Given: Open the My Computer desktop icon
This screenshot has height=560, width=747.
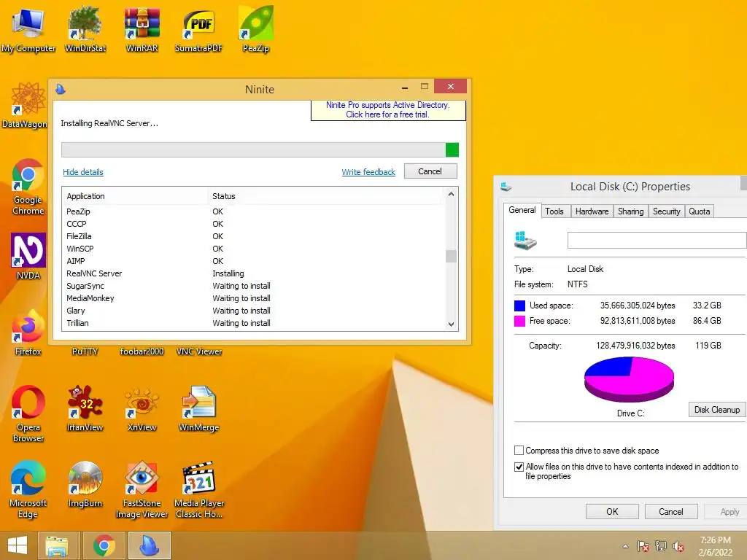Looking at the screenshot, I should [28, 29].
